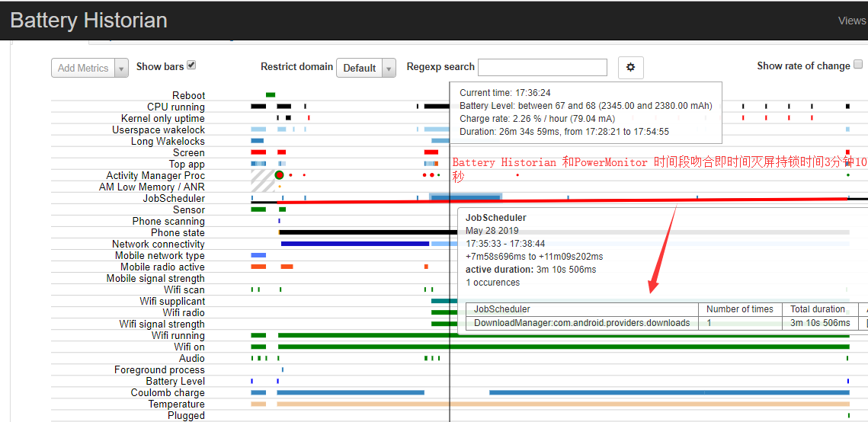The height and width of the screenshot is (422, 868).
Task: Select the Mobile signal strength label
Action: 155,278
